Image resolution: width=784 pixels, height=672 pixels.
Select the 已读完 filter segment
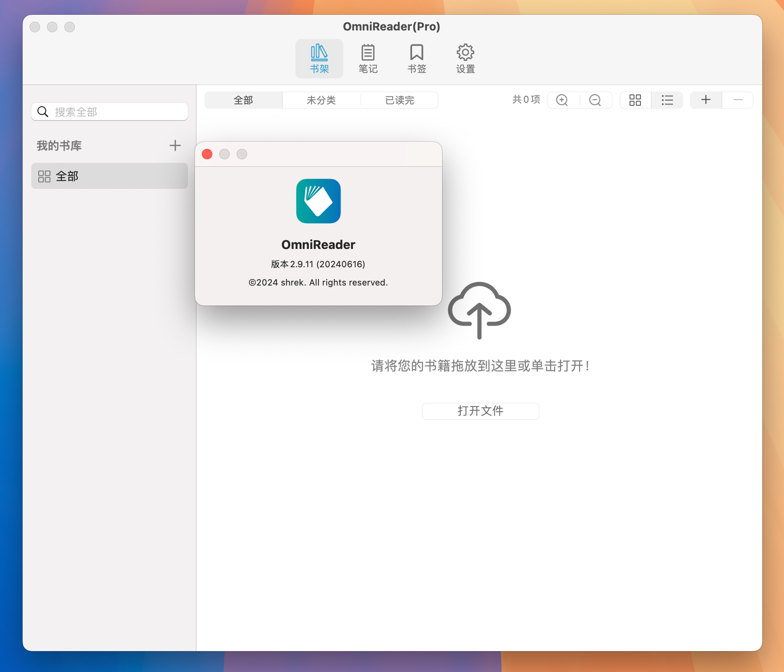tap(399, 100)
